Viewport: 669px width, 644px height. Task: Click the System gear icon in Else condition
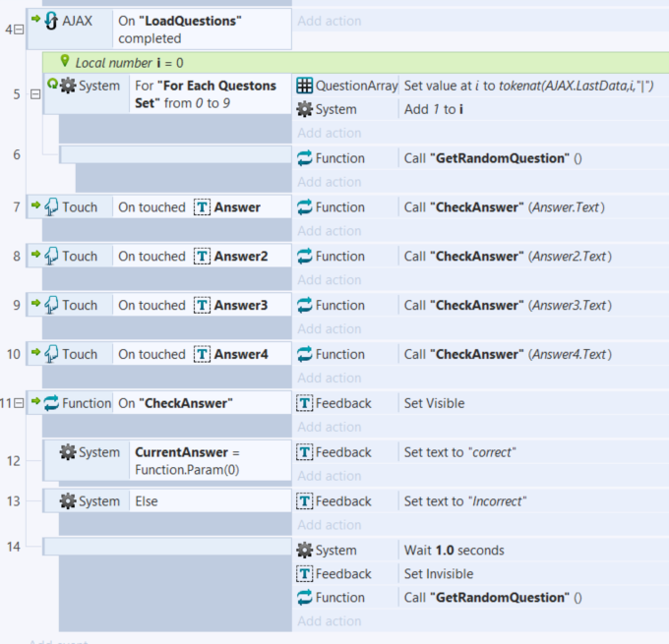point(68,500)
